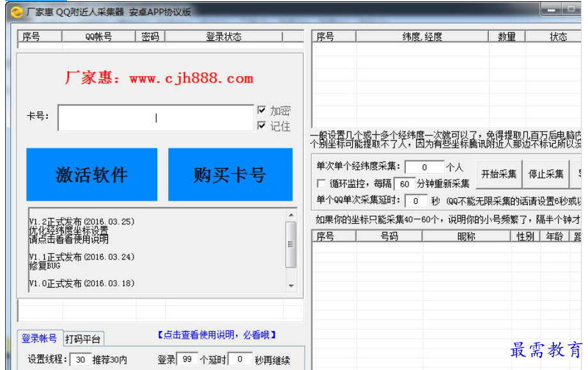Image resolution: width=588 pixels, height=370 pixels.
Task: Click the 个延时 seconds field
Action: pos(240,359)
